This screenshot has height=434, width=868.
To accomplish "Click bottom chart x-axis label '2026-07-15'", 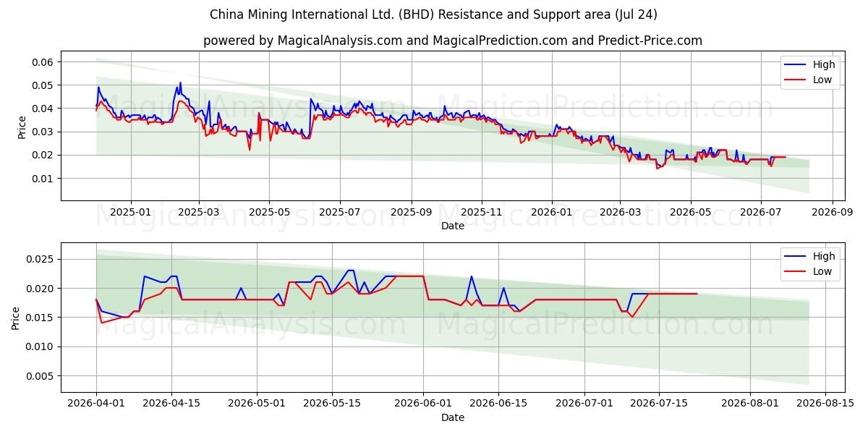I will (x=660, y=404).
